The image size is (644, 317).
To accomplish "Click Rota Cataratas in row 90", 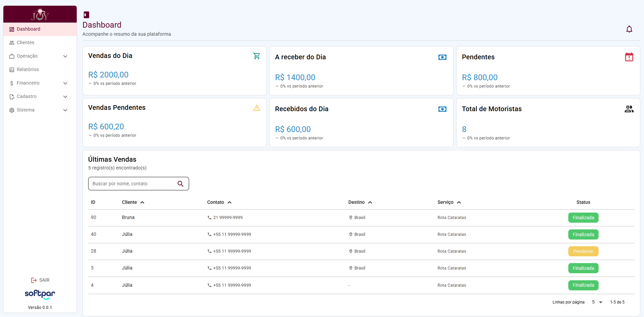I will coord(452,218).
